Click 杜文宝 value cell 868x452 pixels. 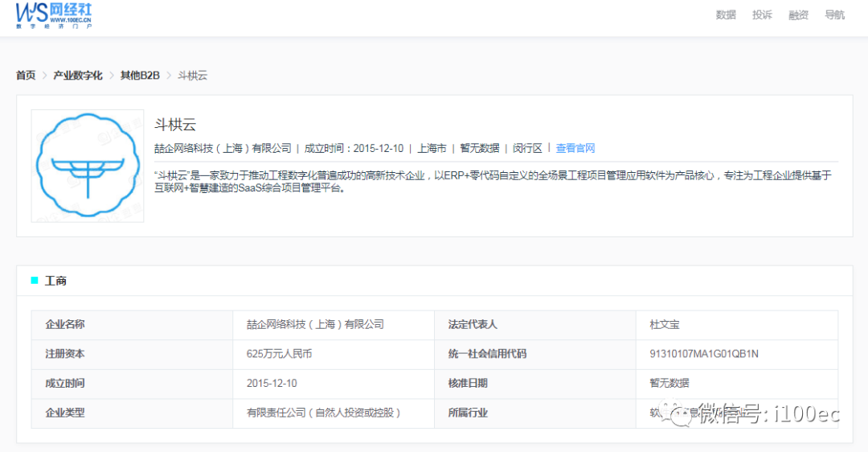coord(737,325)
